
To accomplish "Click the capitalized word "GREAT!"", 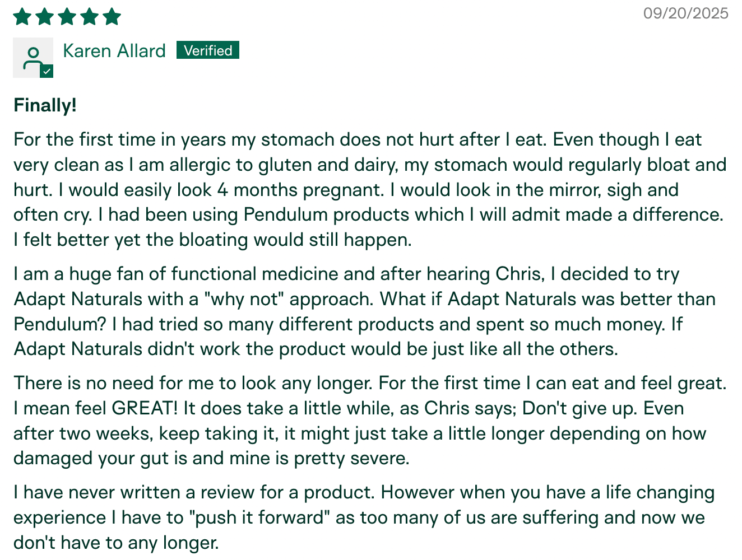I will click(145, 408).
